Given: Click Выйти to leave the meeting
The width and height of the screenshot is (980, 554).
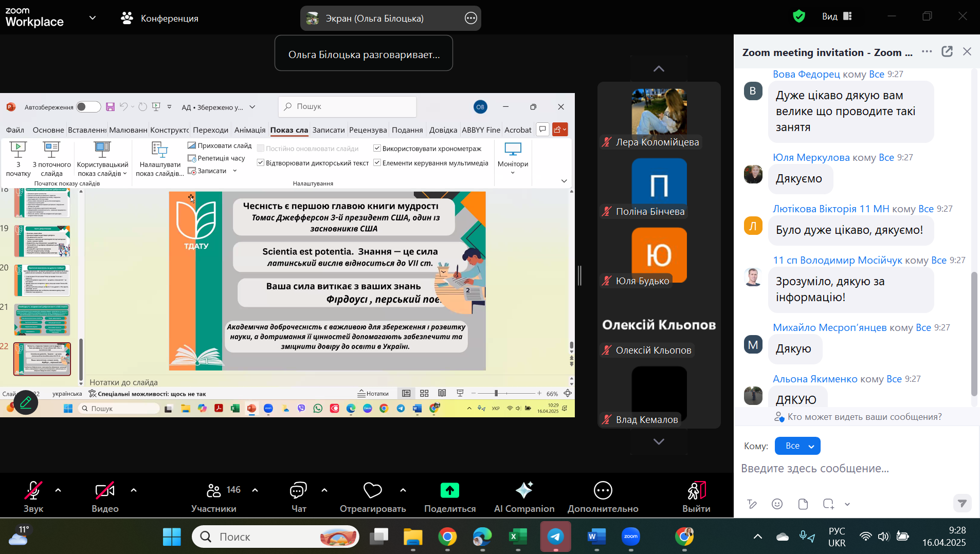Looking at the screenshot, I should point(696,496).
